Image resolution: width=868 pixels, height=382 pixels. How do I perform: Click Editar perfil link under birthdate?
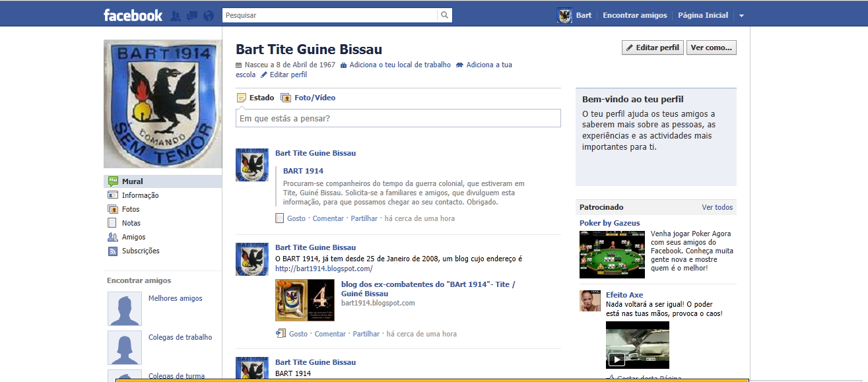pos(288,75)
